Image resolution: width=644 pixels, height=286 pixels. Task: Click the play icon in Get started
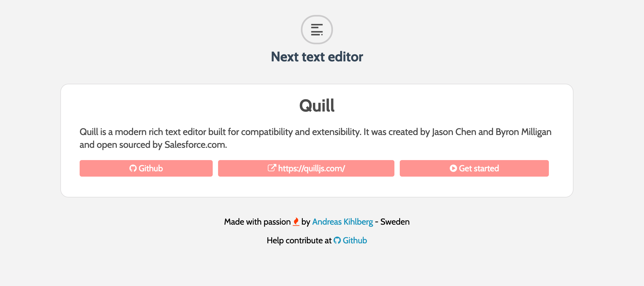pyautogui.click(x=453, y=168)
